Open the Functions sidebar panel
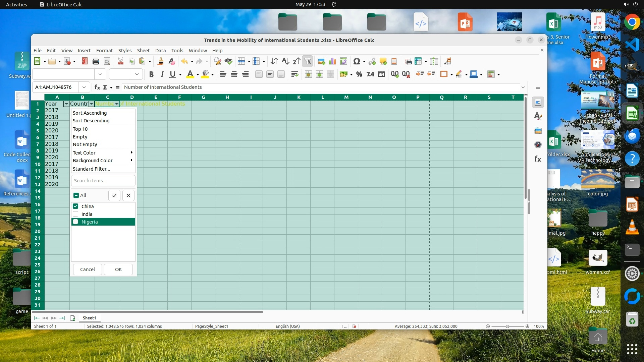The image size is (644, 362). (538, 159)
